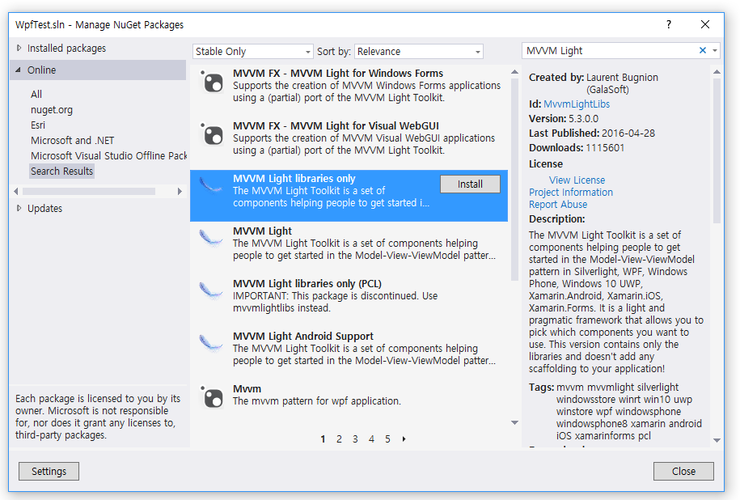Viewport: 740px width, 500px height.
Task: Open the search box history dropdown arrow
Action: pyautogui.click(x=715, y=50)
